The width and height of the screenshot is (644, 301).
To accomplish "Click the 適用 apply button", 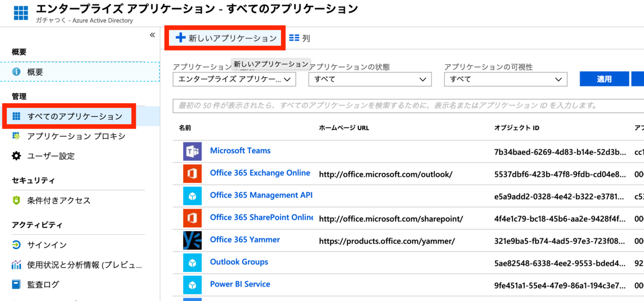I will point(604,79).
